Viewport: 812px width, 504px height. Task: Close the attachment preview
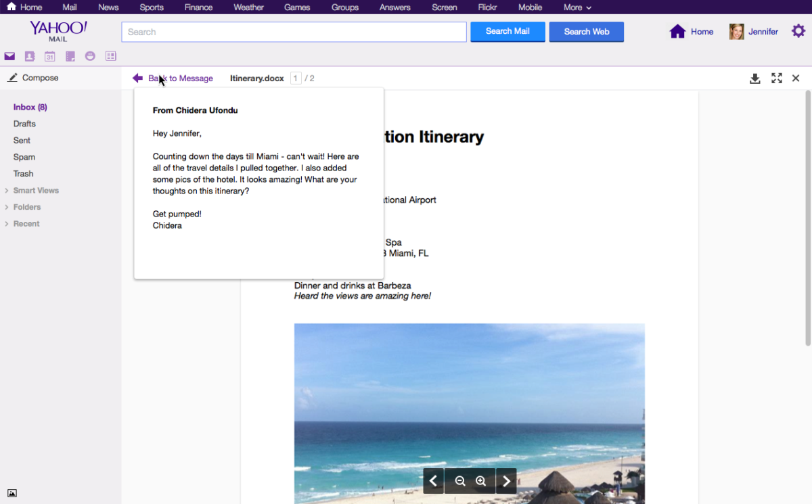tap(796, 78)
